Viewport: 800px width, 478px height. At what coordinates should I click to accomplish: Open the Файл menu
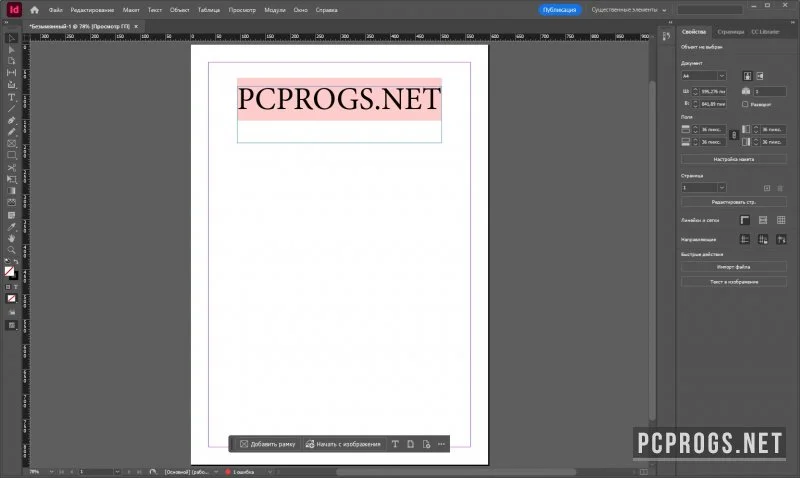[56, 10]
